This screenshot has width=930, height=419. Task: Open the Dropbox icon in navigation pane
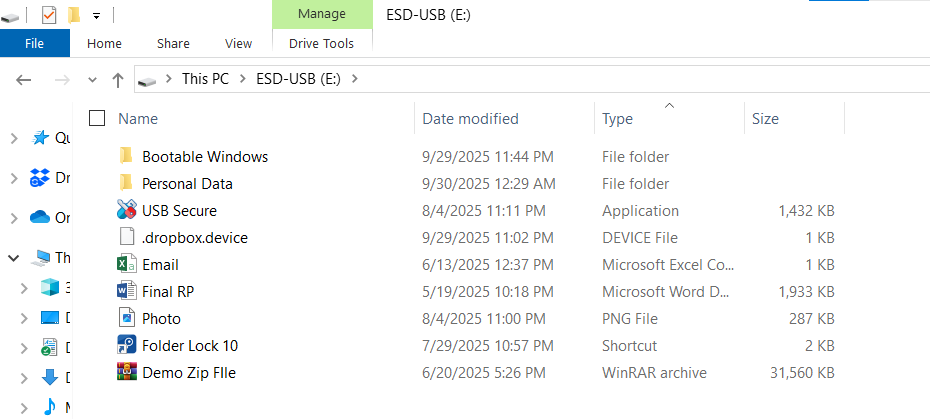40,177
